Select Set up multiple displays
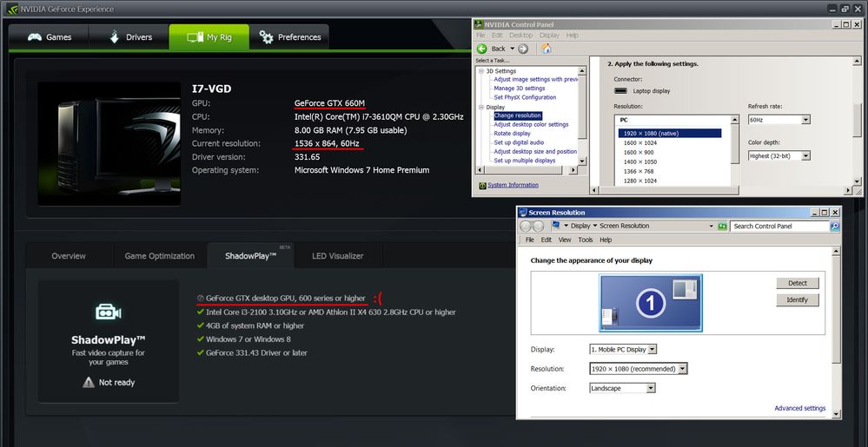The image size is (868, 447). [524, 161]
